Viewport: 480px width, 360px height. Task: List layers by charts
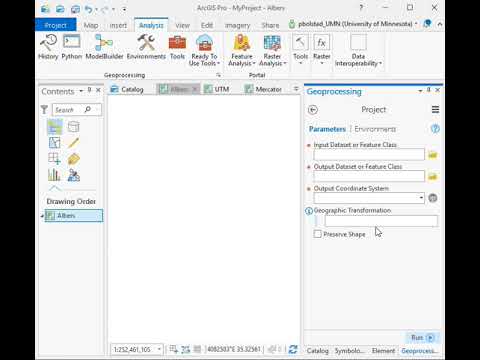[55, 175]
